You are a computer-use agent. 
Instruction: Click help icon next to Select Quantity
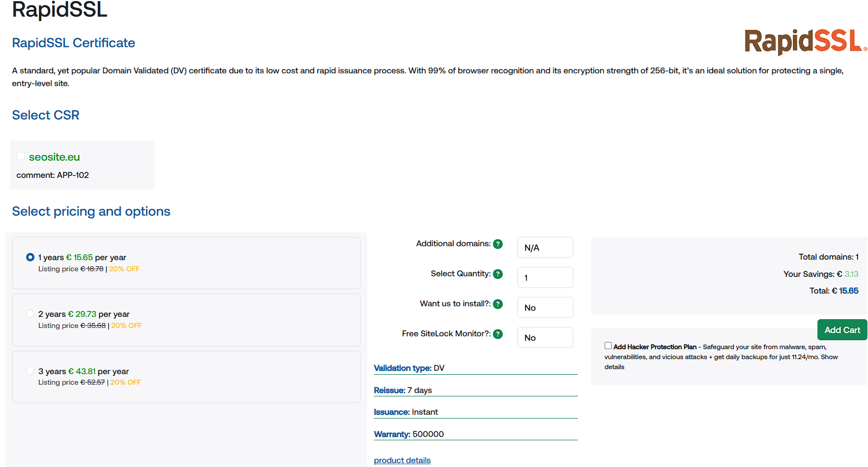click(x=498, y=274)
